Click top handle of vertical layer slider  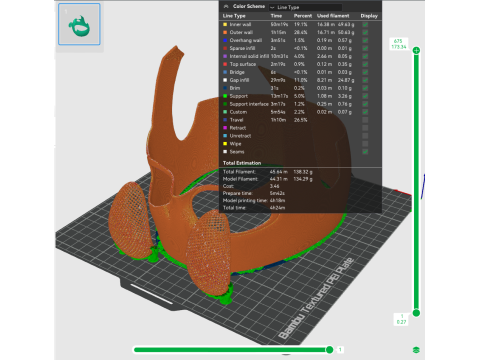click(416, 50)
